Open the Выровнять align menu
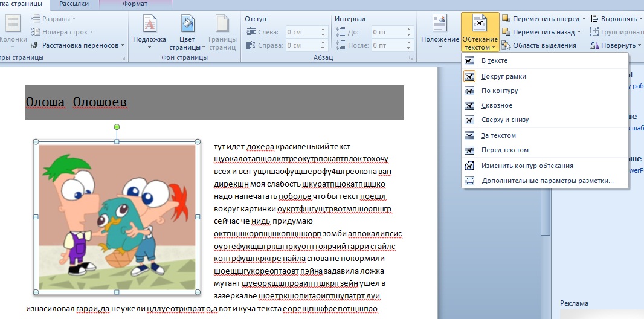The height and width of the screenshot is (319, 644). coord(615,19)
